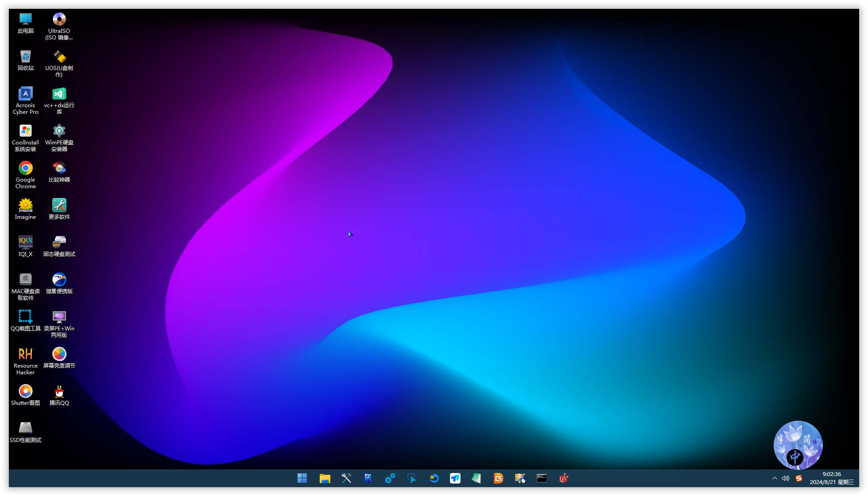Select the WinPE硬盘安装器 gear icon

point(59,138)
